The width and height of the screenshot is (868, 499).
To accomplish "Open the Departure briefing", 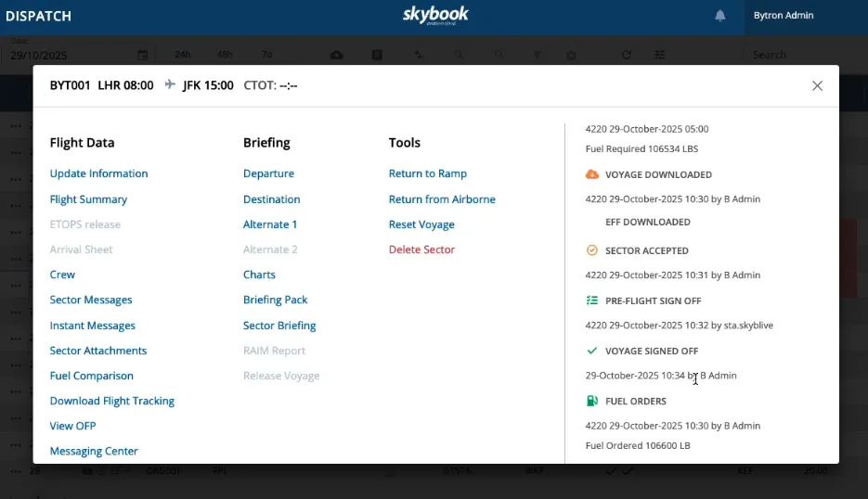I will (268, 173).
